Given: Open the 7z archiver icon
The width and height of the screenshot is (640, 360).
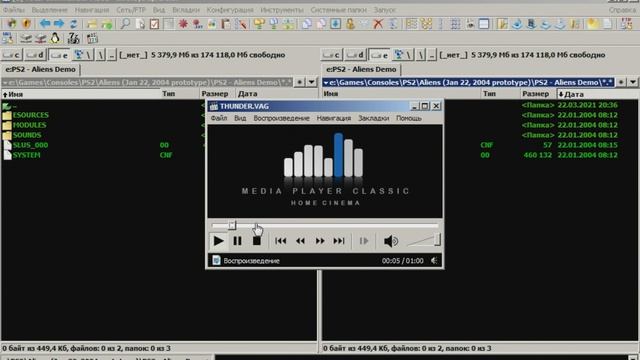Looking at the screenshot, I should tap(73, 38).
